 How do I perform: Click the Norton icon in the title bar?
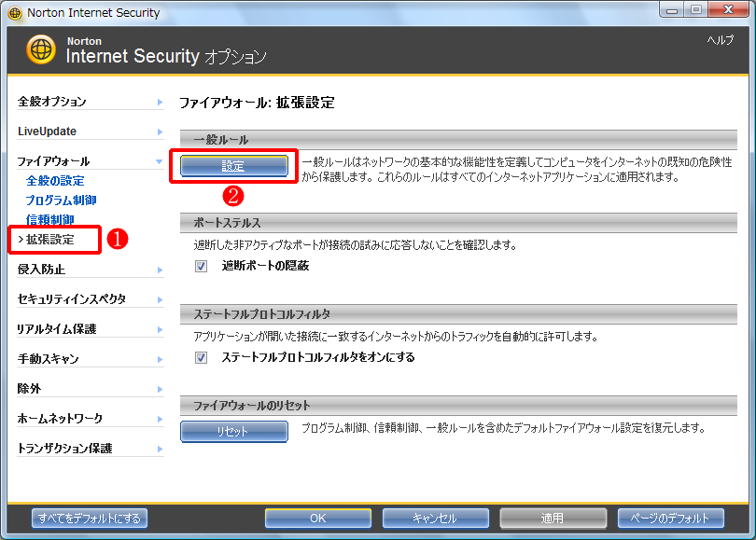coord(14,13)
